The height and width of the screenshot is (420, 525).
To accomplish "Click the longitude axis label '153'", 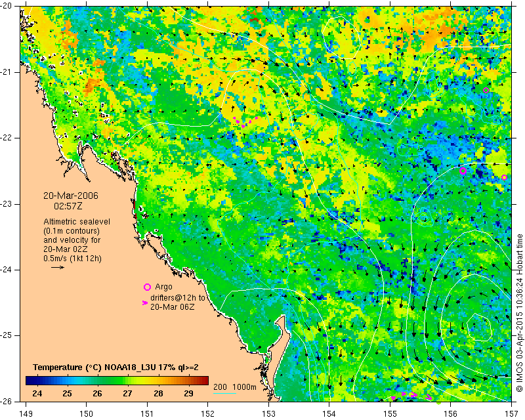I will (268, 413).
